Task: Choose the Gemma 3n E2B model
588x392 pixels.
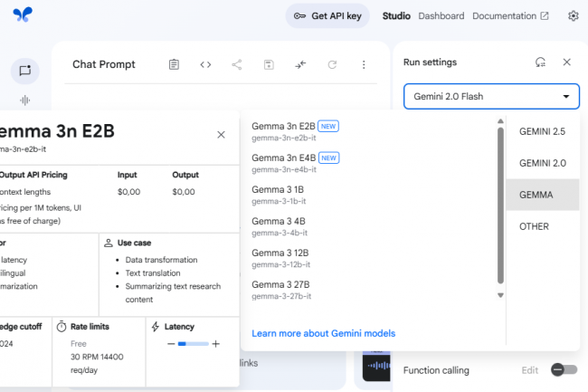Action: pos(369,131)
